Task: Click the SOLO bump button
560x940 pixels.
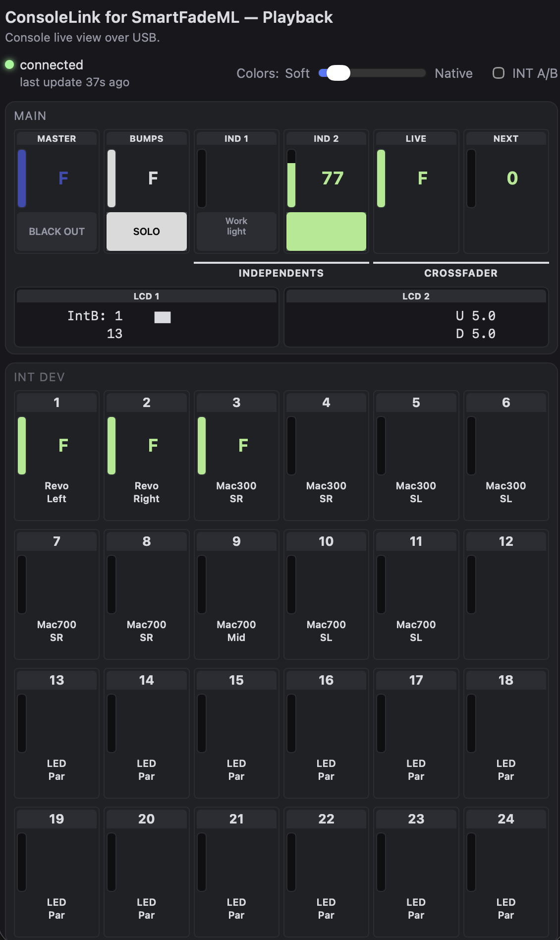Action: (x=147, y=232)
